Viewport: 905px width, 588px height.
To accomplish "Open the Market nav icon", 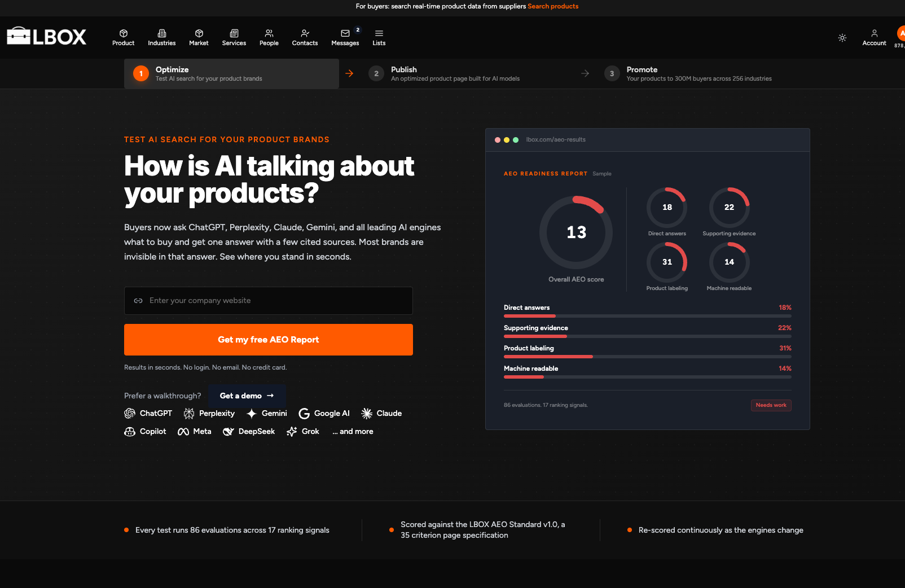I will [199, 33].
